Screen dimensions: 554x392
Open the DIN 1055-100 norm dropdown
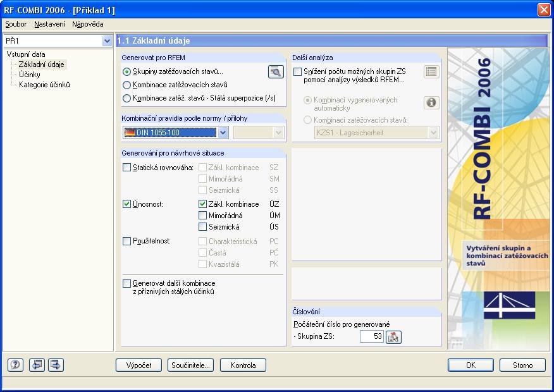coord(223,133)
